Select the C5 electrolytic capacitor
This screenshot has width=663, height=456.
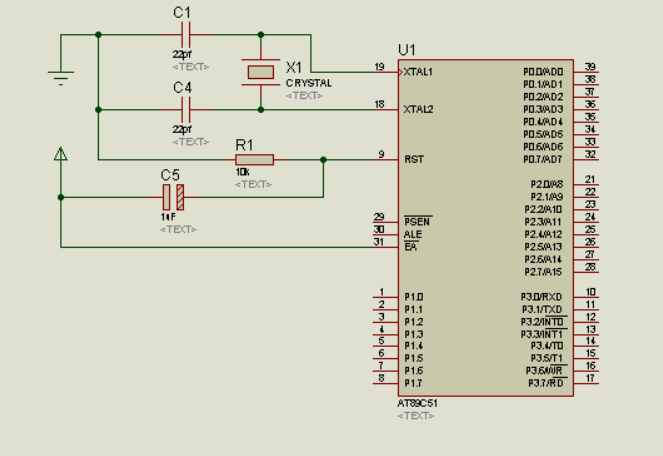click(173, 197)
